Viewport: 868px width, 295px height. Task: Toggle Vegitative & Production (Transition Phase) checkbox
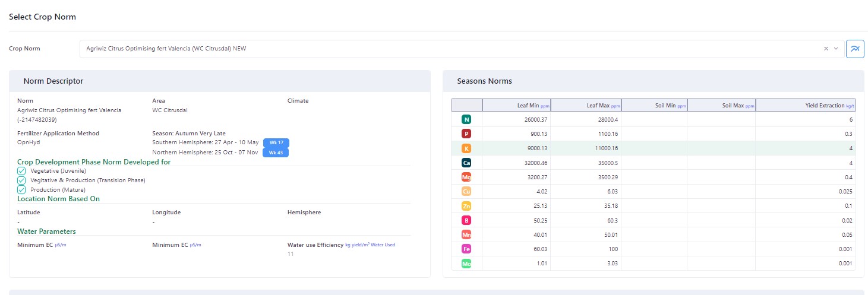tap(21, 180)
